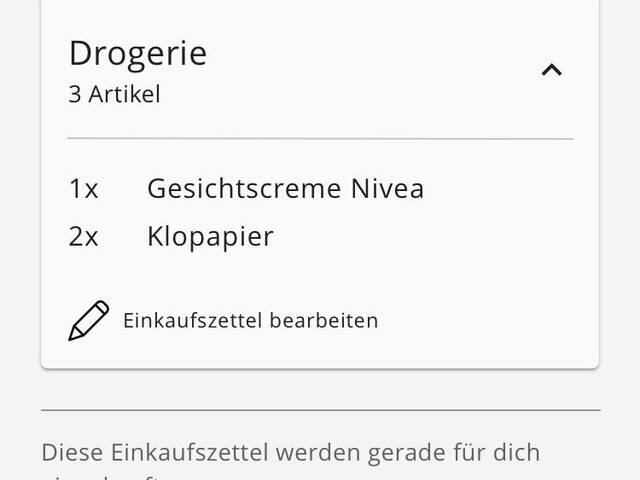Select the Klopapier item
The image size is (640, 480).
pyautogui.click(x=210, y=237)
